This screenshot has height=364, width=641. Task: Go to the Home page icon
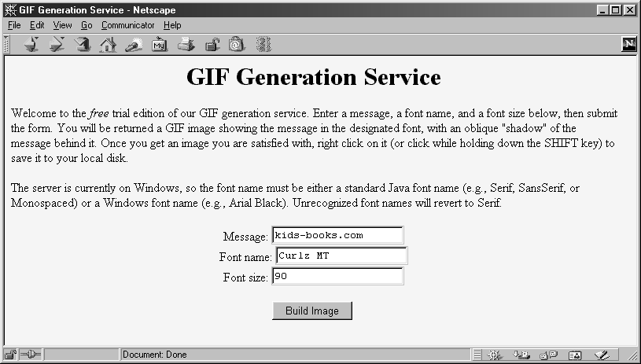pyautogui.click(x=108, y=45)
